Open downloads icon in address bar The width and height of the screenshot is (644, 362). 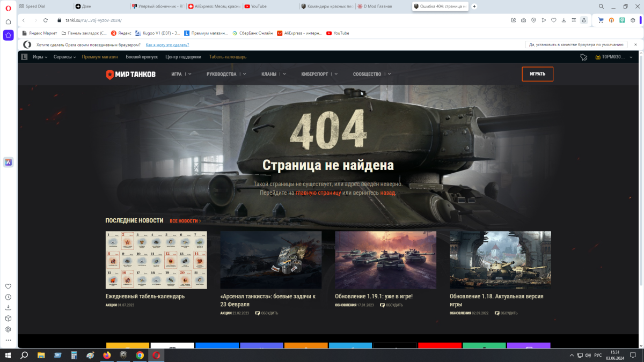pyautogui.click(x=564, y=20)
